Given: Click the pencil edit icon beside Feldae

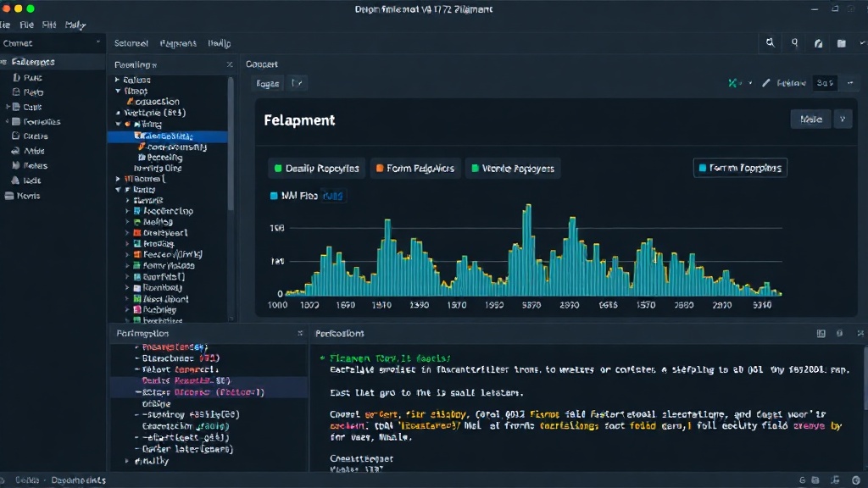Looking at the screenshot, I should (766, 83).
